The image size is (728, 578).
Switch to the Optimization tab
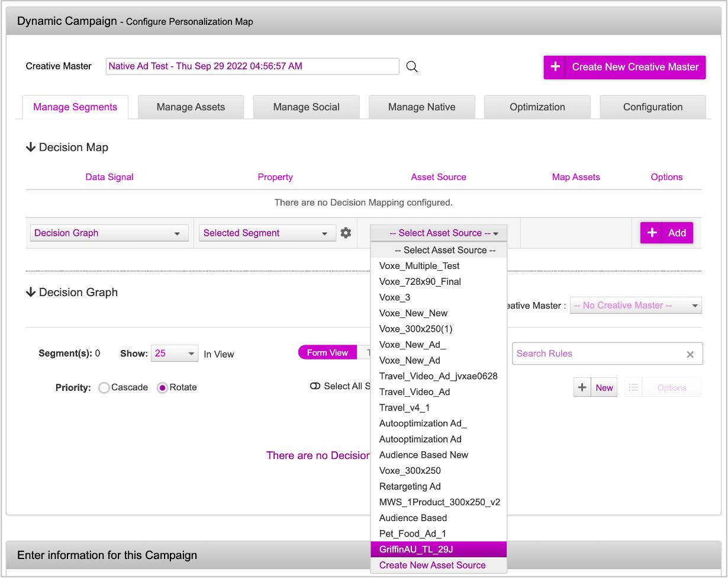537,107
